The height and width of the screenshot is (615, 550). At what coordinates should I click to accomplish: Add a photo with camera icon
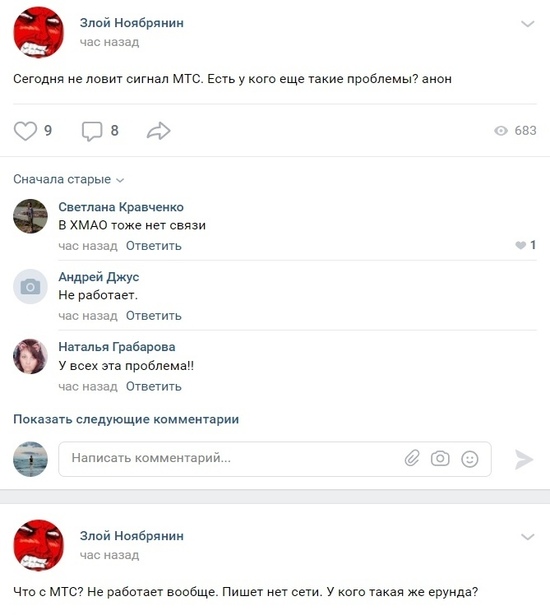tap(440, 459)
